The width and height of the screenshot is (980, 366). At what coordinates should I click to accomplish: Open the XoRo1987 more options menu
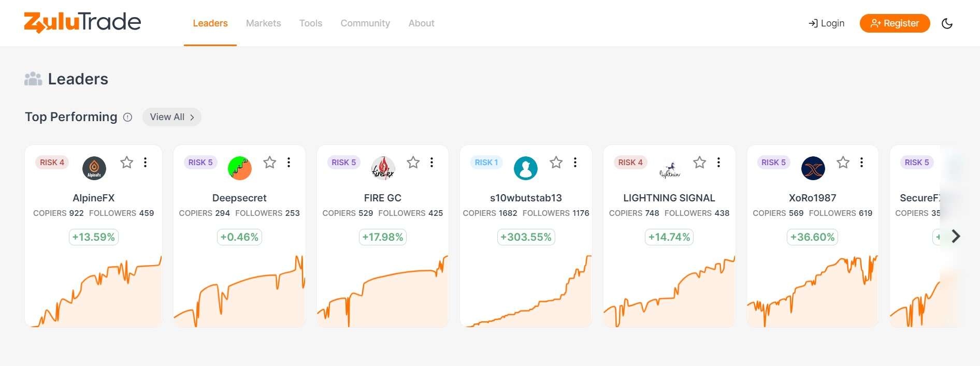pyautogui.click(x=862, y=163)
